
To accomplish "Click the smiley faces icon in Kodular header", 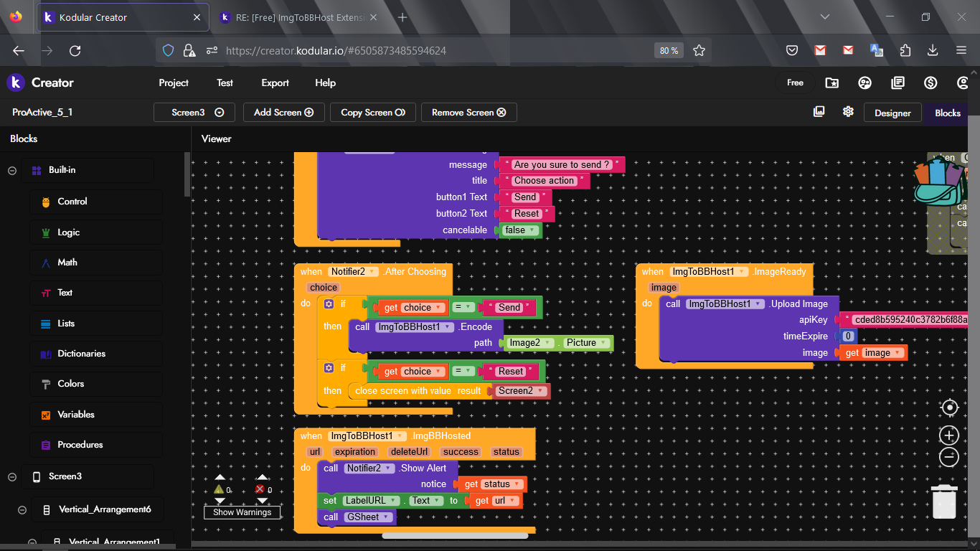I will coord(865,83).
